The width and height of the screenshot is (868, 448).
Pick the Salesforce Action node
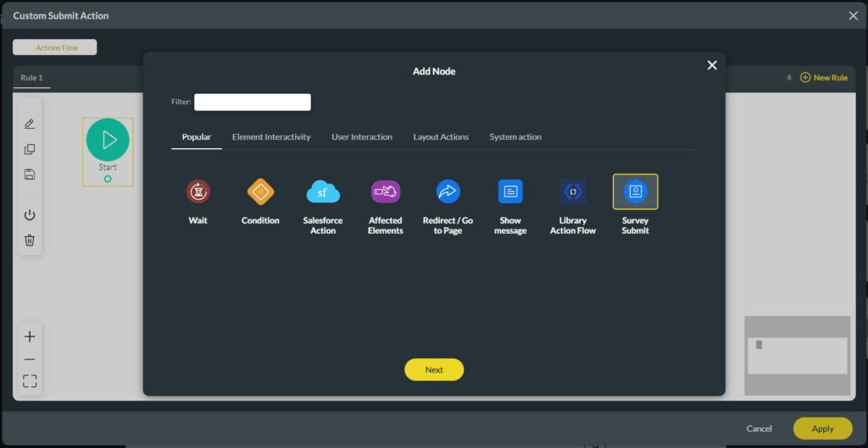[x=323, y=192]
